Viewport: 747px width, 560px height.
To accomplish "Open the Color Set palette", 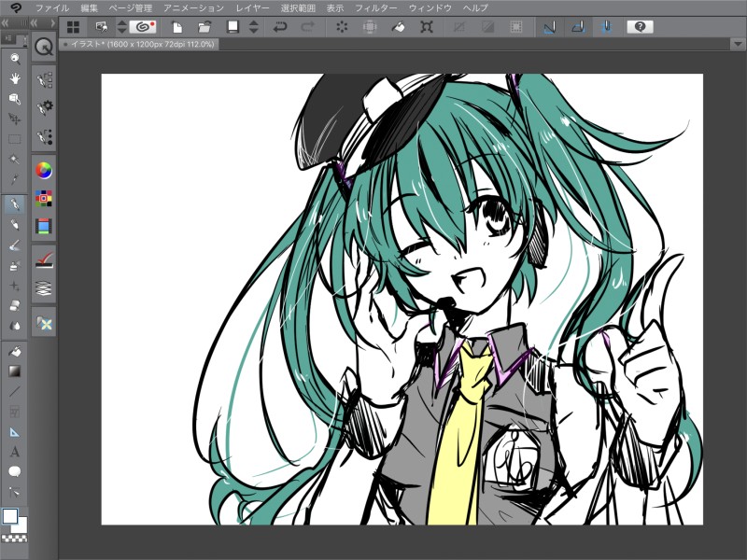I will click(x=44, y=199).
